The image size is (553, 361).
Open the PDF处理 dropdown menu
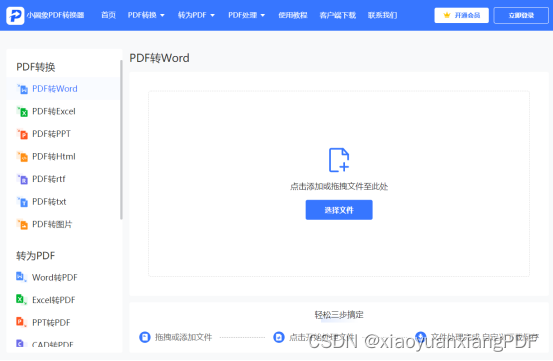(247, 15)
